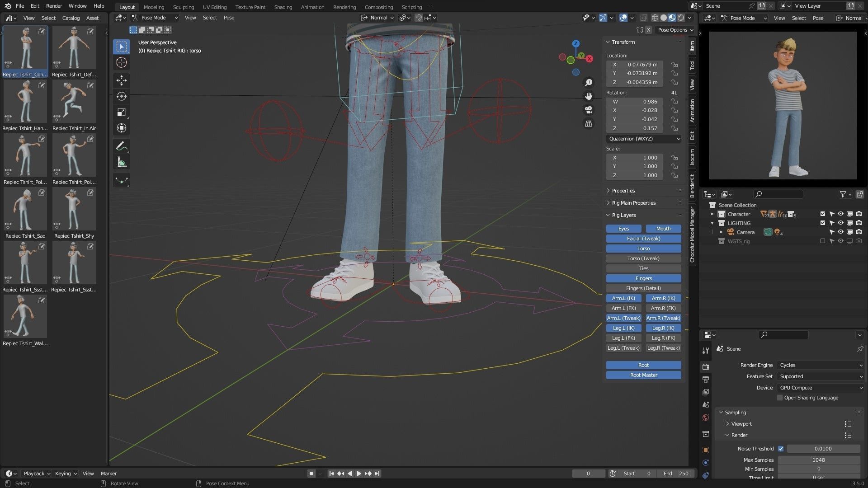Select the Breakdowner pose tool
Screen dimensions: 868x488
(121, 180)
